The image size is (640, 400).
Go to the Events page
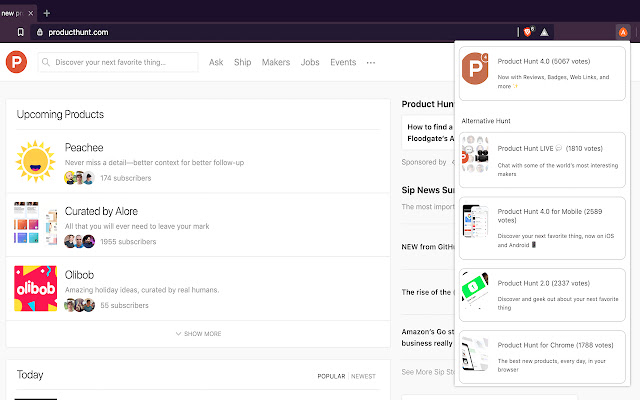tap(343, 62)
